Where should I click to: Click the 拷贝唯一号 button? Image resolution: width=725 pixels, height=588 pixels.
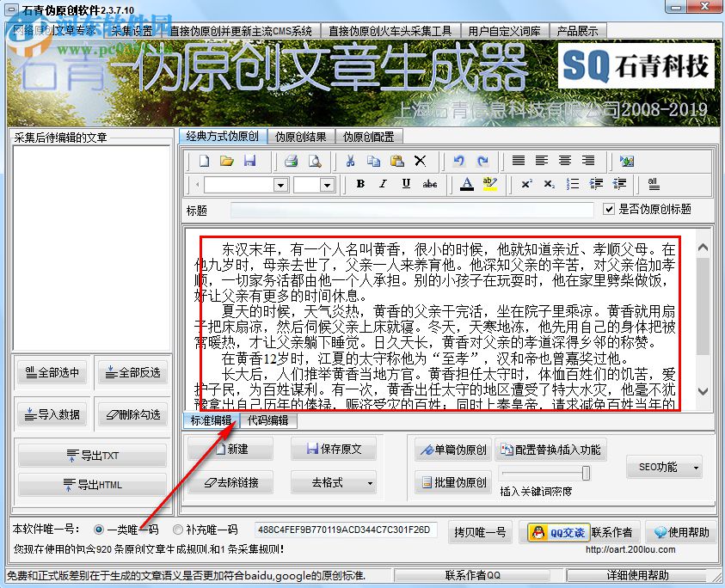[x=480, y=532]
